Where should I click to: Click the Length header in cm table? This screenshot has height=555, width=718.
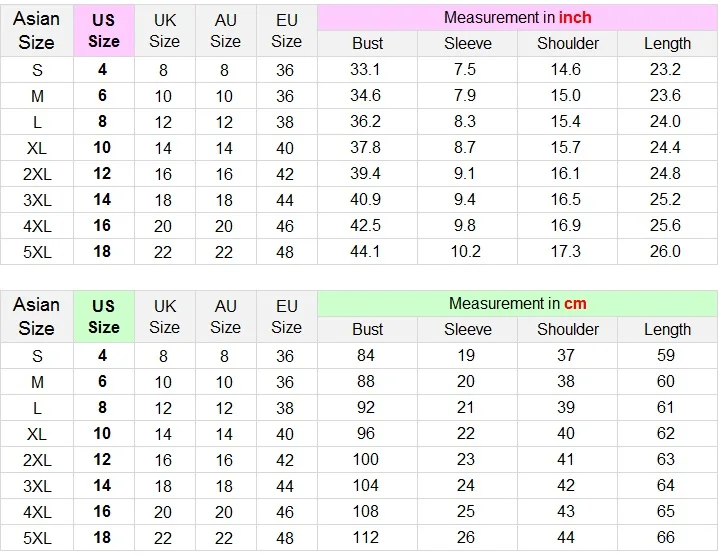point(667,329)
